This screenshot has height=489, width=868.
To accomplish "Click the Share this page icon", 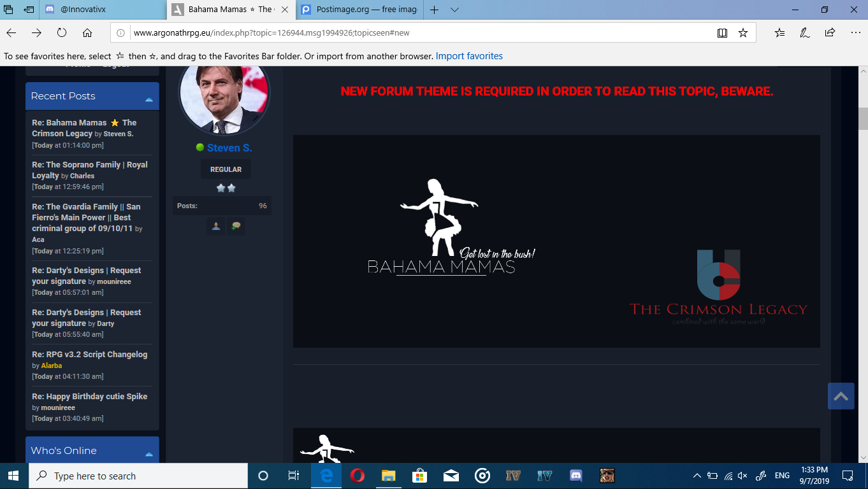I will pos(830,33).
